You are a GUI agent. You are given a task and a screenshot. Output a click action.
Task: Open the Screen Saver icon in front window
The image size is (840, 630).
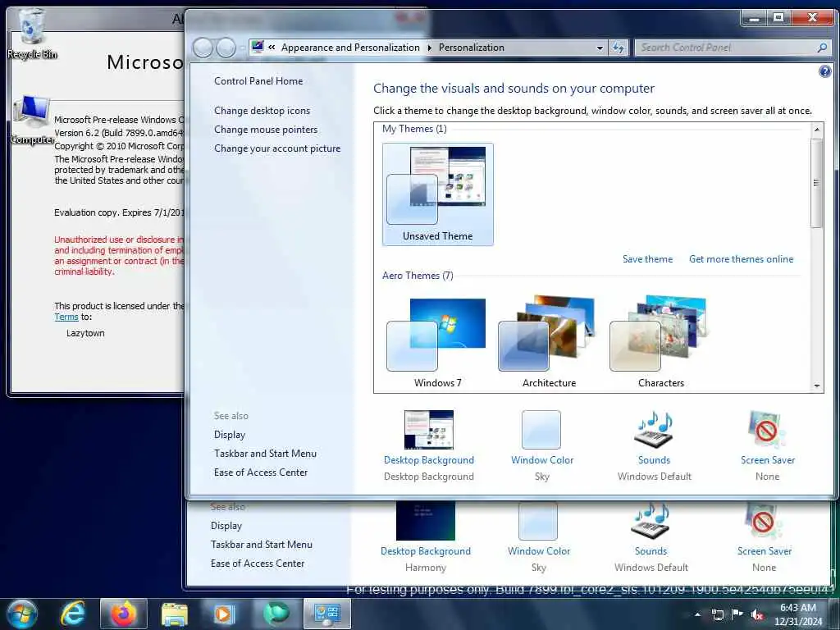point(767,429)
